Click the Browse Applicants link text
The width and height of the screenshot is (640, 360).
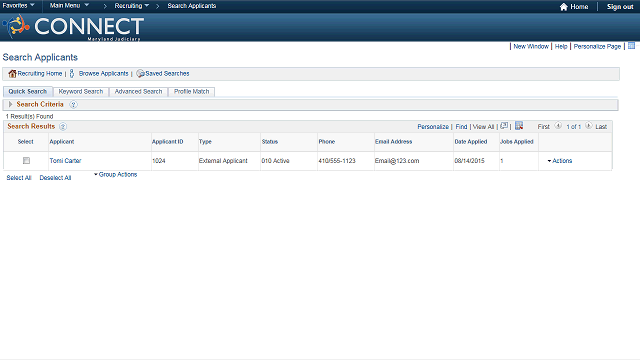pyautogui.click(x=103, y=73)
